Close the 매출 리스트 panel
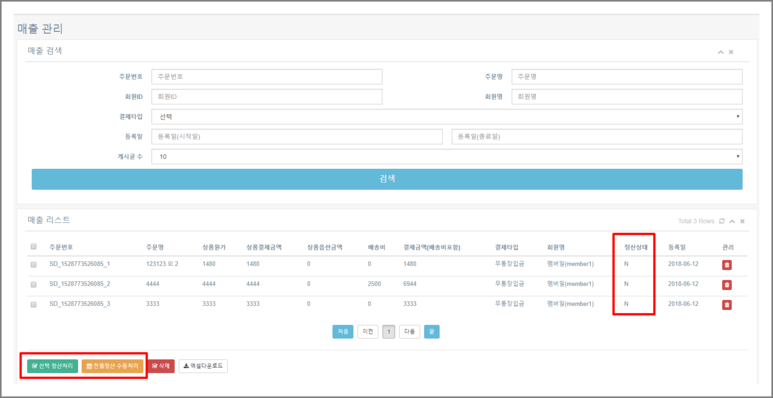The image size is (773, 398). (x=742, y=221)
